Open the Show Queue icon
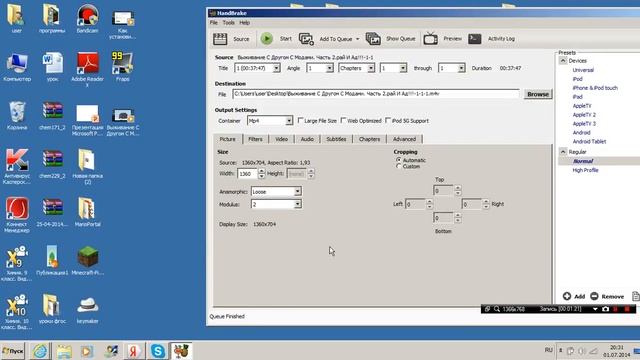 tap(373, 39)
